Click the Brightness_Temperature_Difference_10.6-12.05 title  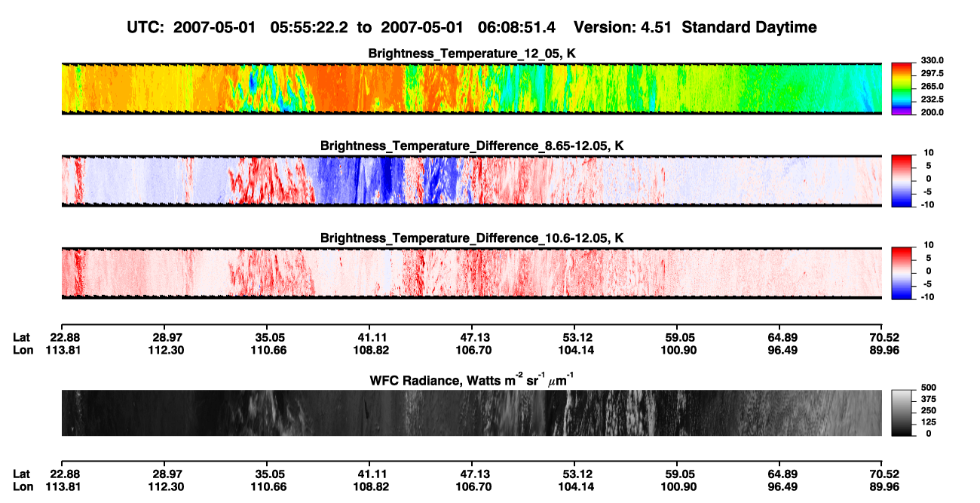click(472, 238)
